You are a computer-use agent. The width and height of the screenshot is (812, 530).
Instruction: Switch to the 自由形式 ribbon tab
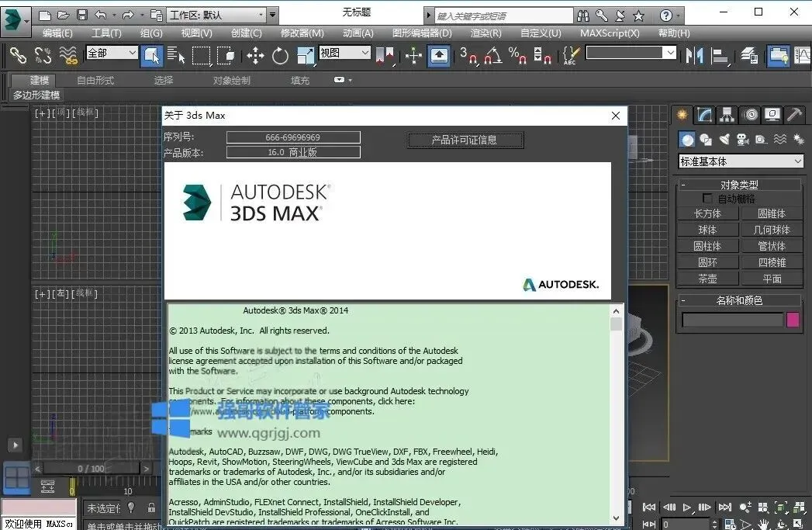pos(95,80)
